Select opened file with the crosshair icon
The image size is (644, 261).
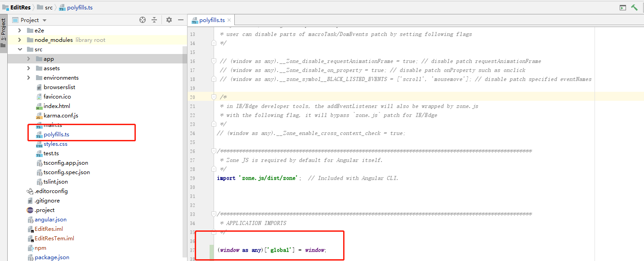pyautogui.click(x=143, y=20)
